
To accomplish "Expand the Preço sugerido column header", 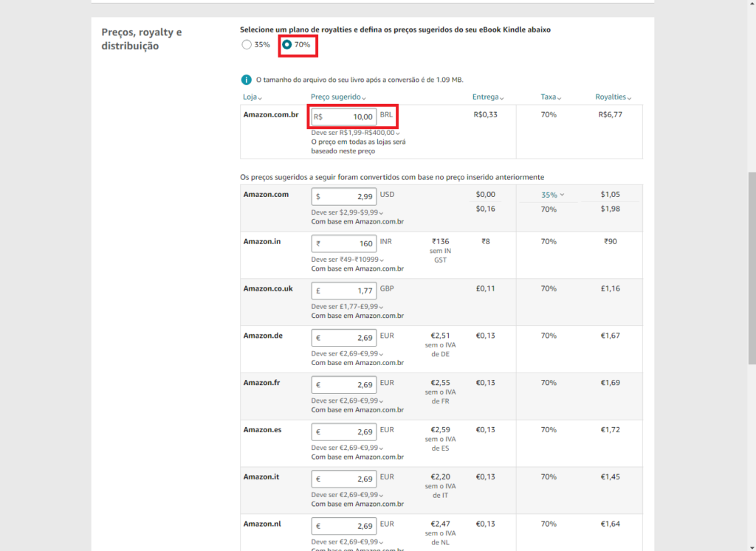I will coord(338,97).
